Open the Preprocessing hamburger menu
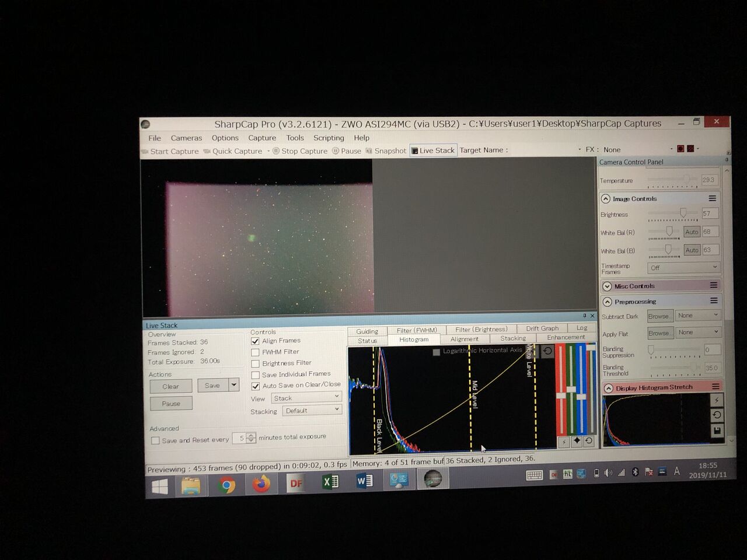 (x=713, y=301)
